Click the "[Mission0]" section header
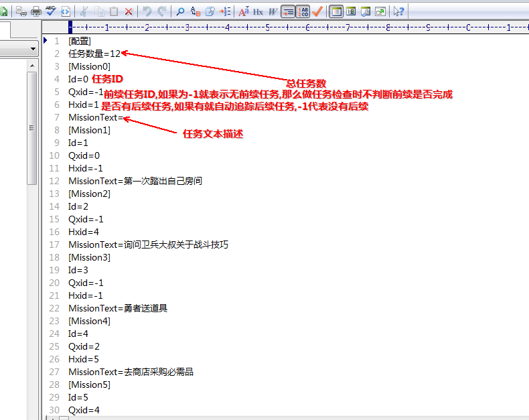This screenshot has width=529, height=420. coord(90,66)
